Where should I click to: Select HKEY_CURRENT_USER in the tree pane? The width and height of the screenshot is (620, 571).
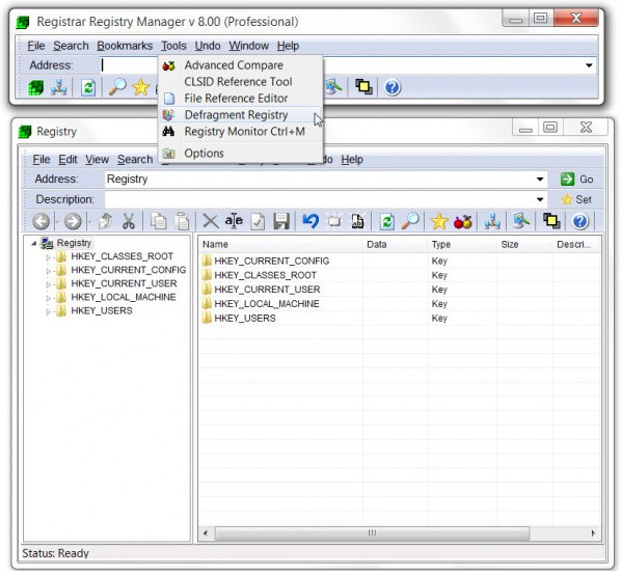point(124,284)
